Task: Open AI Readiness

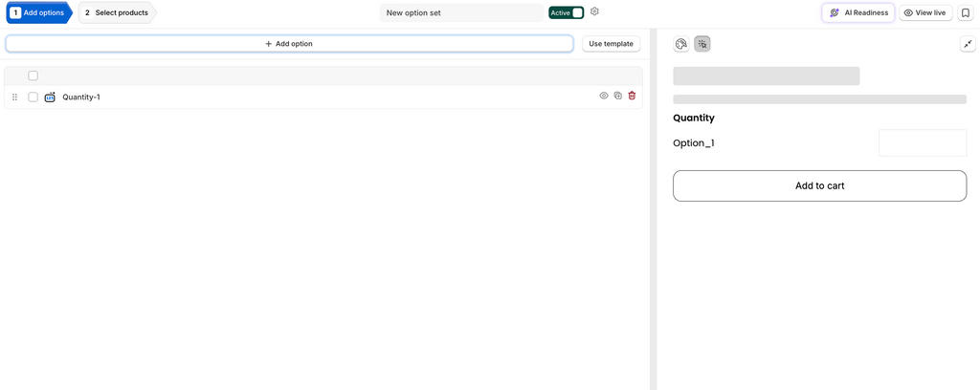Action: coord(858,12)
